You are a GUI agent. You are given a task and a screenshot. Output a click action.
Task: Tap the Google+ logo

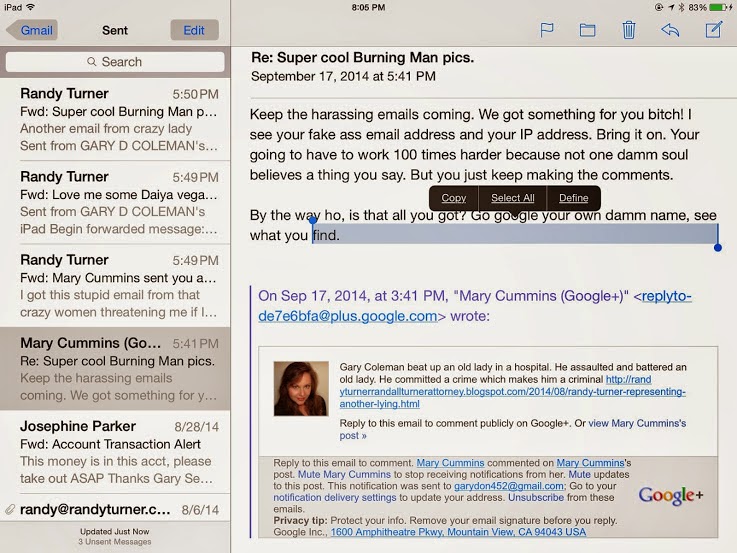671,495
